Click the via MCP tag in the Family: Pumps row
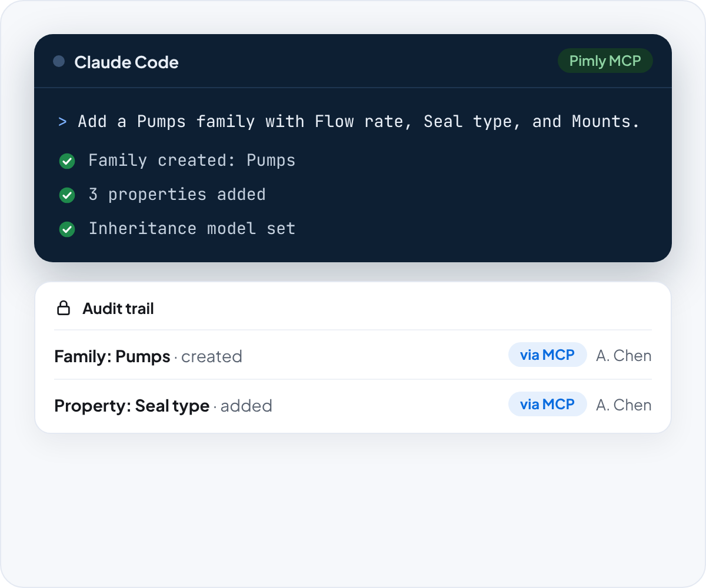 [x=548, y=355]
